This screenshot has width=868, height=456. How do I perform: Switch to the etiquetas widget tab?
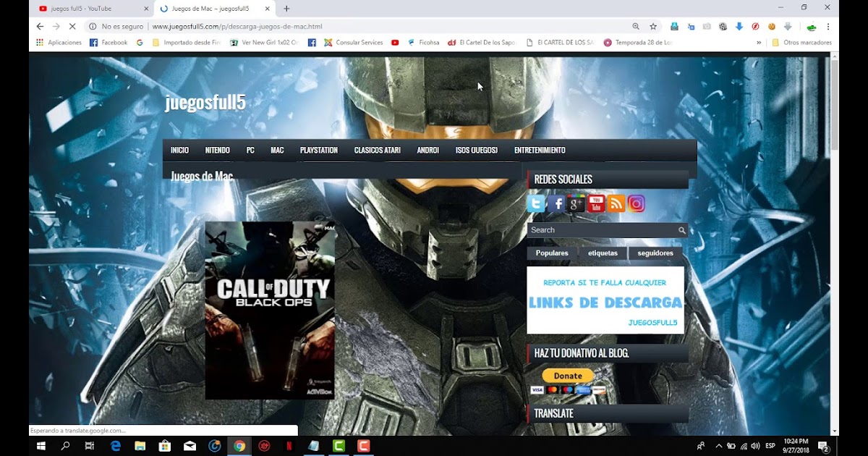coord(603,253)
